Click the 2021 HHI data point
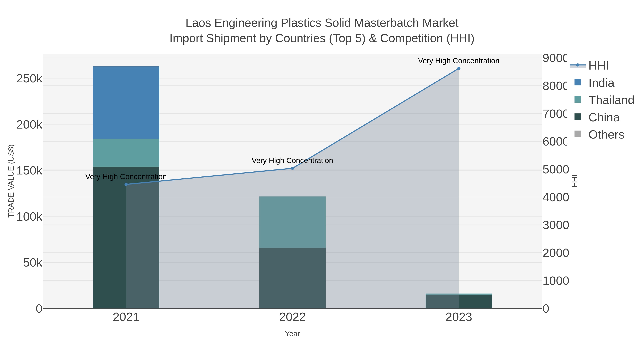 tap(126, 184)
